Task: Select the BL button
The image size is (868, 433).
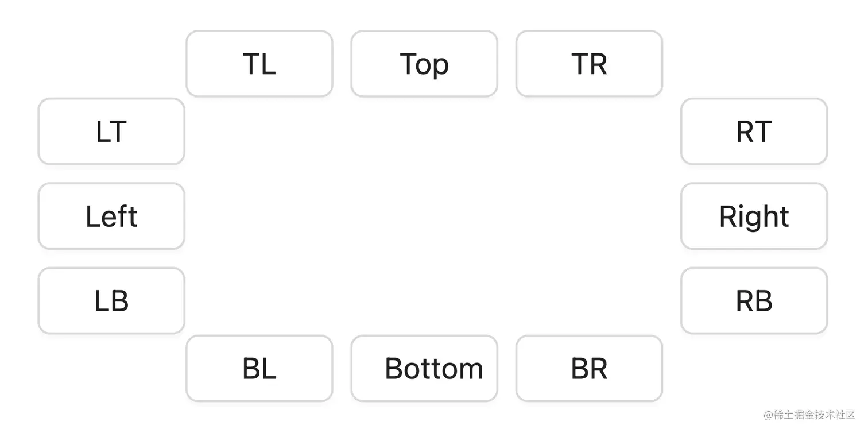Action: pos(259,368)
